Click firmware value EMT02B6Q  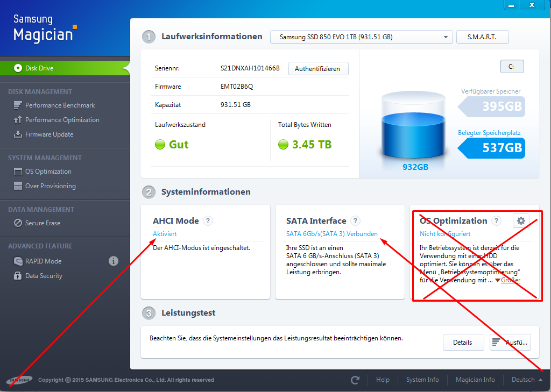237,87
